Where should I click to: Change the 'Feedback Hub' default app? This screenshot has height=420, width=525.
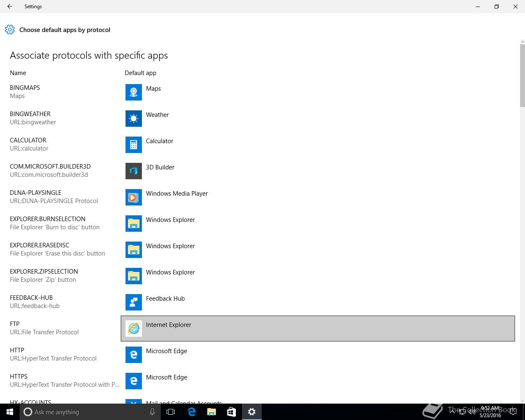click(x=165, y=299)
